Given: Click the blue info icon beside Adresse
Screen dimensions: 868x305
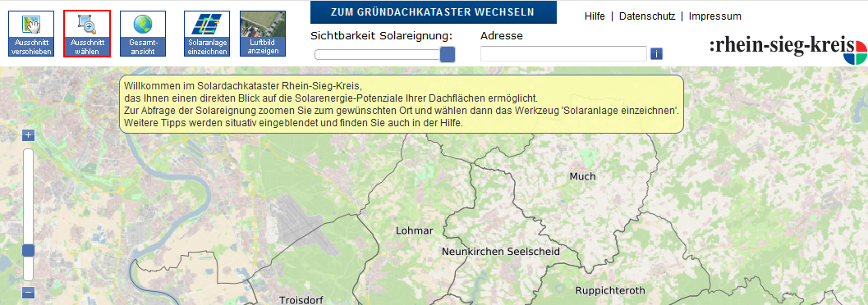Looking at the screenshot, I should 656,53.
